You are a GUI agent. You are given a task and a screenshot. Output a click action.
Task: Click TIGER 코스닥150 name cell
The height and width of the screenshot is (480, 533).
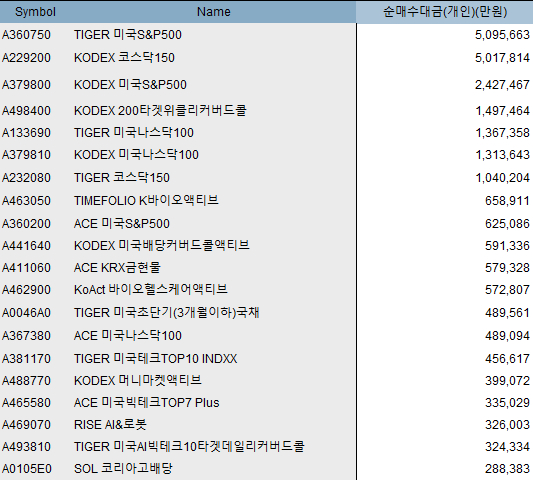coord(122,178)
